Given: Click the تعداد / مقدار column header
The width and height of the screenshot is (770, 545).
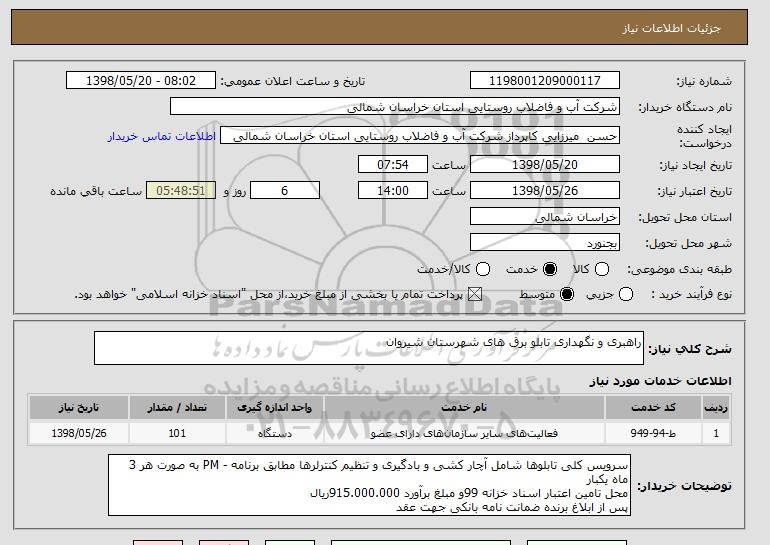Looking at the screenshot, I should click(x=177, y=407).
